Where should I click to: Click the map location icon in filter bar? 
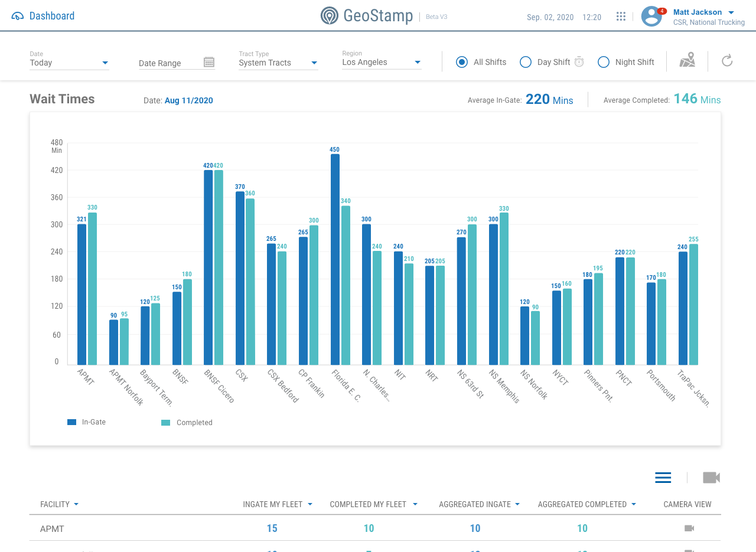tap(687, 60)
